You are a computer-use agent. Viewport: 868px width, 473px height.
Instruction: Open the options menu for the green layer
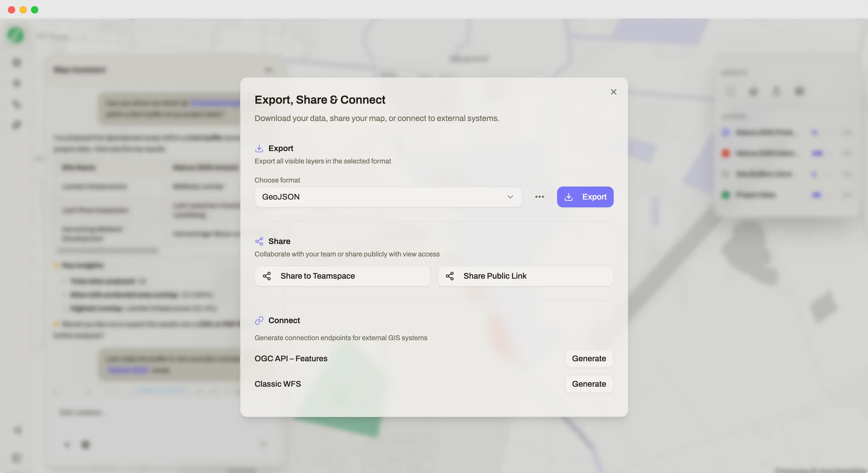click(847, 195)
